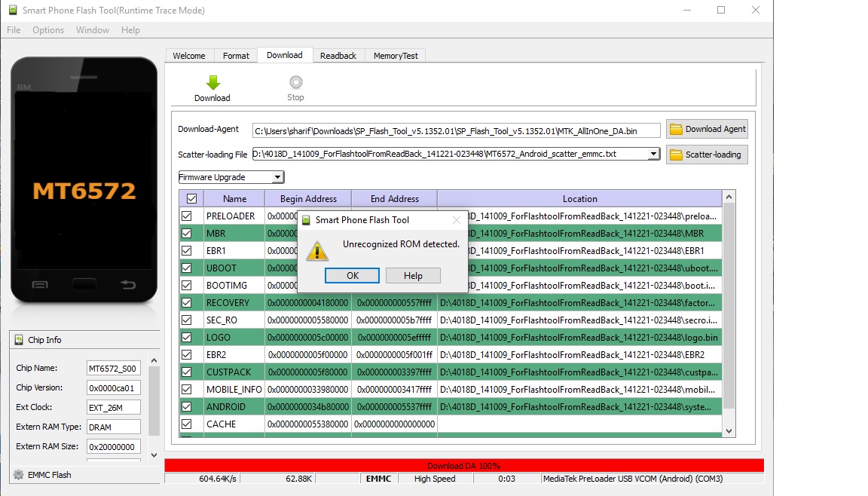The width and height of the screenshot is (868, 496).
Task: Click the green Download arrow icon
Action: pyautogui.click(x=212, y=82)
